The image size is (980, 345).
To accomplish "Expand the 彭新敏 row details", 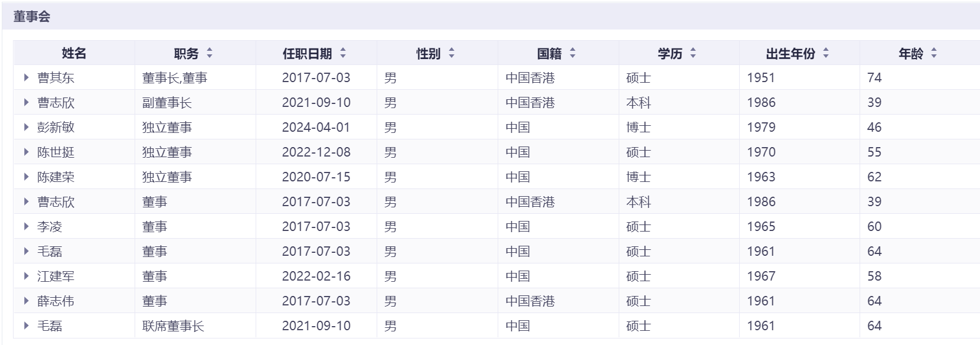I will coord(27,127).
